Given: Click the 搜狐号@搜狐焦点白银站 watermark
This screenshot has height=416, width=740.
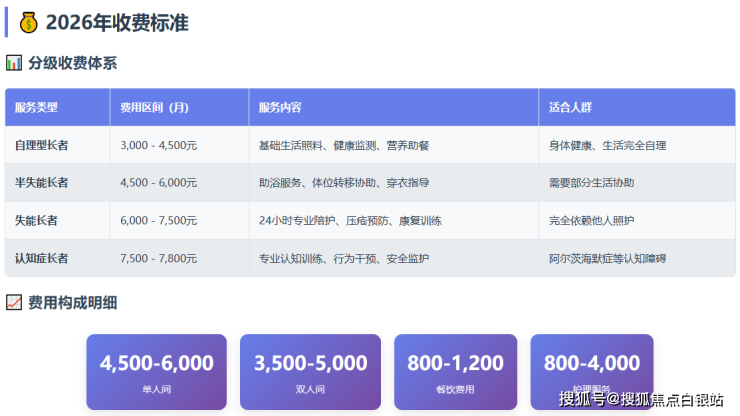Looking at the screenshot, I should tap(641, 400).
